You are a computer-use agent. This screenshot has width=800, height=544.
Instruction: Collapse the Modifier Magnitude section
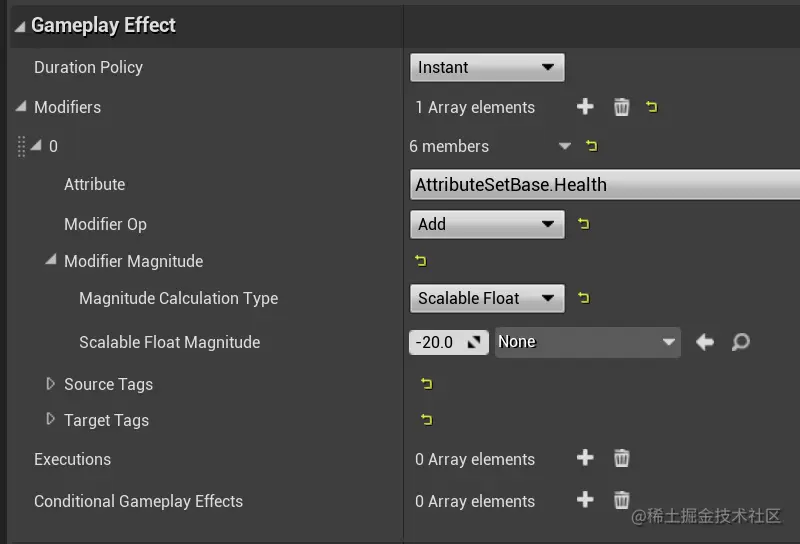point(51,261)
